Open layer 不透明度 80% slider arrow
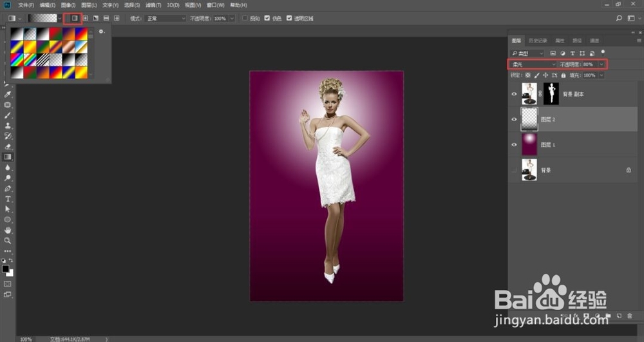Viewport: 644px width, 342px height. (601, 64)
